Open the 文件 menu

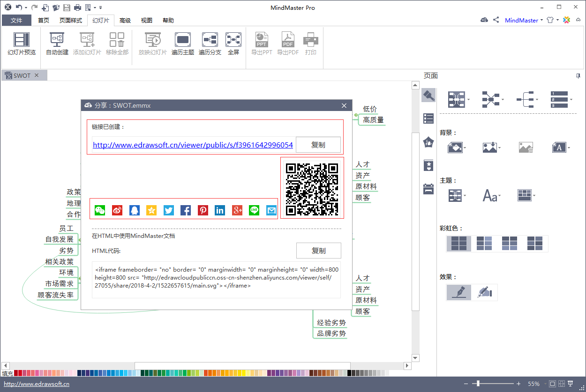coord(16,20)
